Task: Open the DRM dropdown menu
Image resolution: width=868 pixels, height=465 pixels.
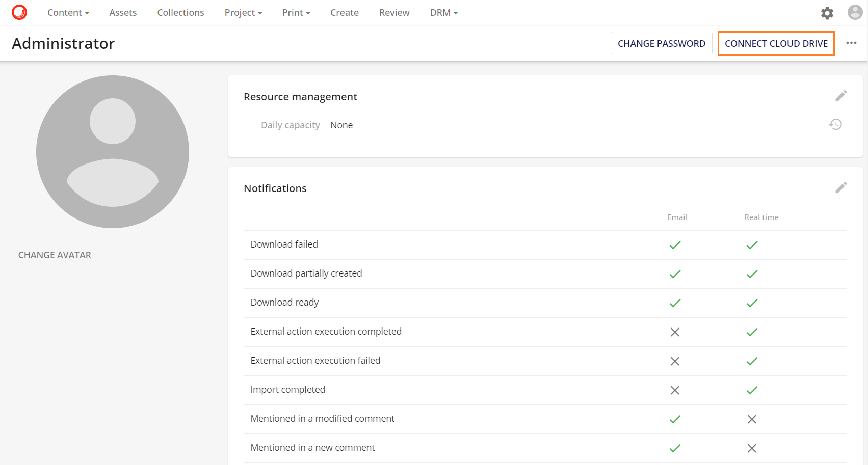Action: point(443,12)
